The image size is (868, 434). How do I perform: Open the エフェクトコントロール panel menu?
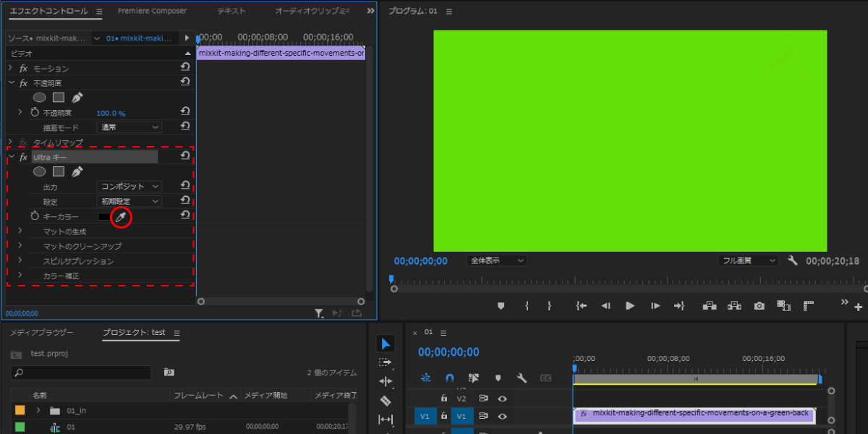click(99, 12)
